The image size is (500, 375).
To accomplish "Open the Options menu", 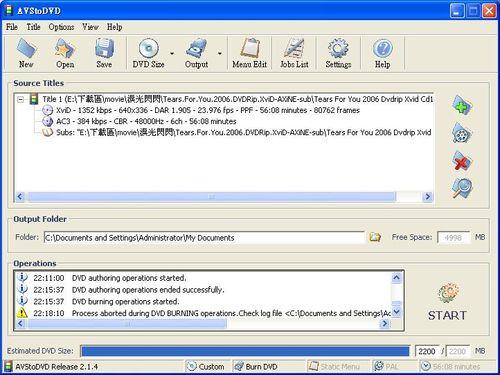I will pos(61,27).
